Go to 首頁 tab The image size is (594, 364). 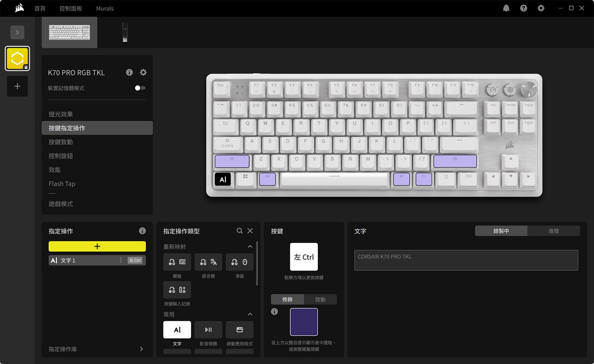tap(40, 8)
